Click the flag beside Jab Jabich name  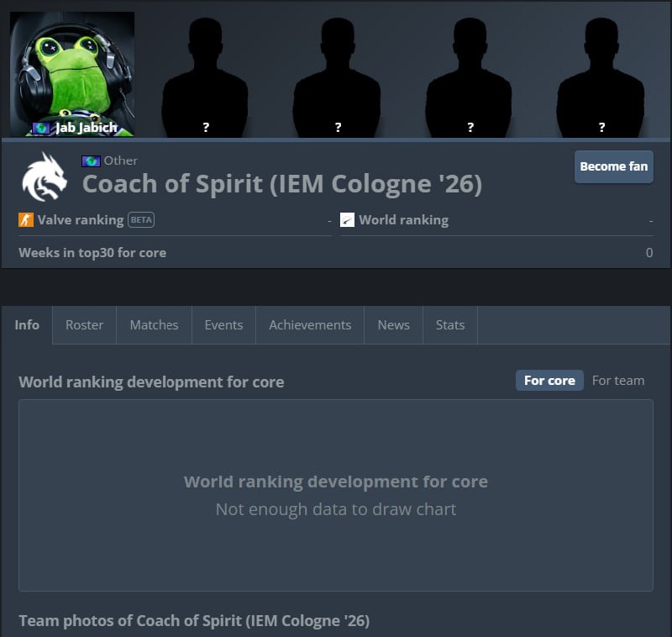pyautogui.click(x=41, y=128)
